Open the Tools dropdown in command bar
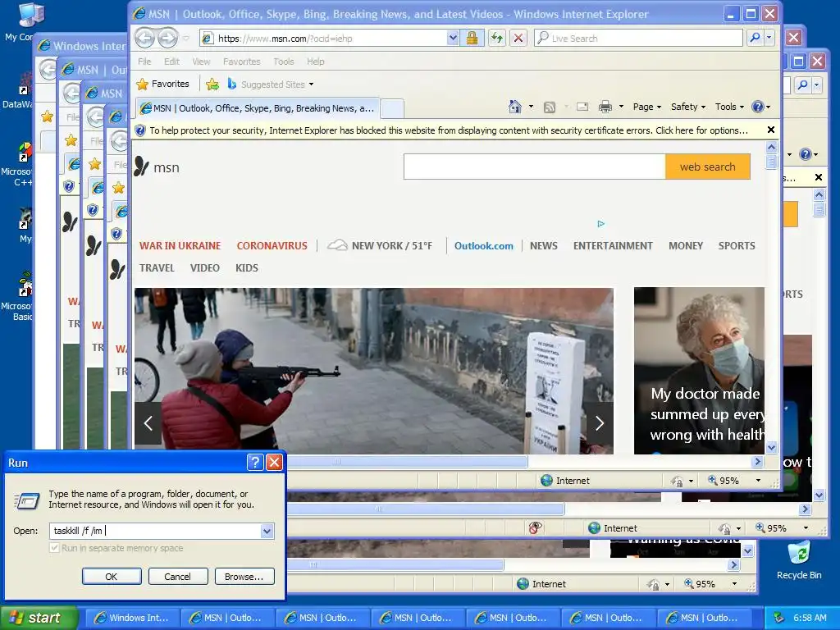 729,107
